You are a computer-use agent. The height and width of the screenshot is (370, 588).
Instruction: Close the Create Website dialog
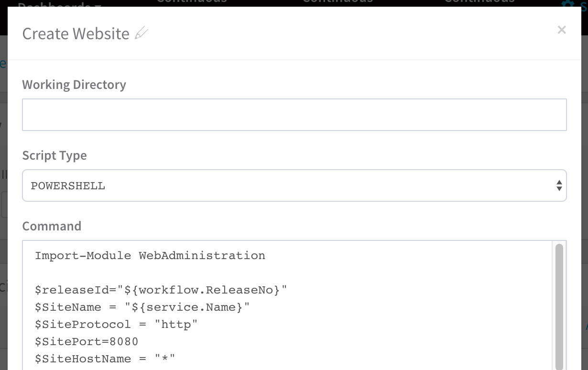click(x=562, y=30)
